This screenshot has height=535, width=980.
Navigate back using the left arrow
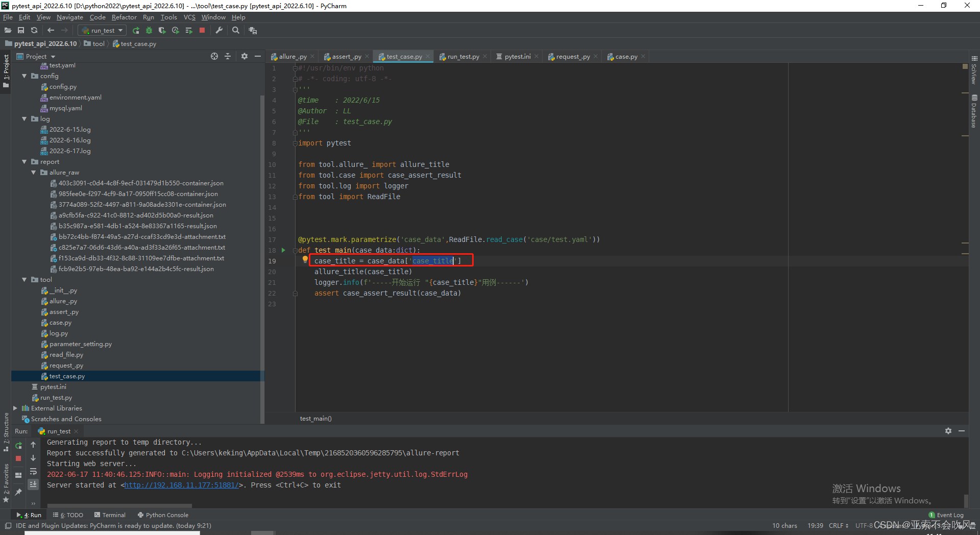click(x=51, y=31)
